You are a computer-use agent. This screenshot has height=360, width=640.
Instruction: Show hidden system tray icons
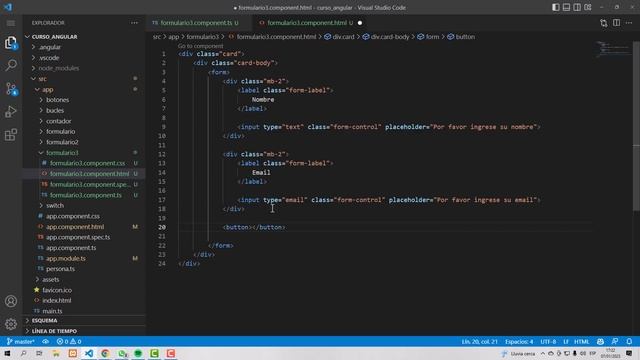pos(542,353)
